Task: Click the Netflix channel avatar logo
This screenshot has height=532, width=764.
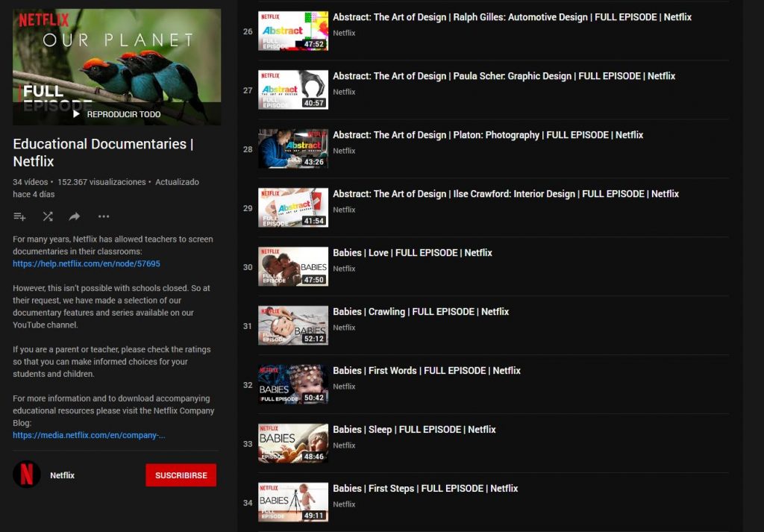Action: click(27, 475)
